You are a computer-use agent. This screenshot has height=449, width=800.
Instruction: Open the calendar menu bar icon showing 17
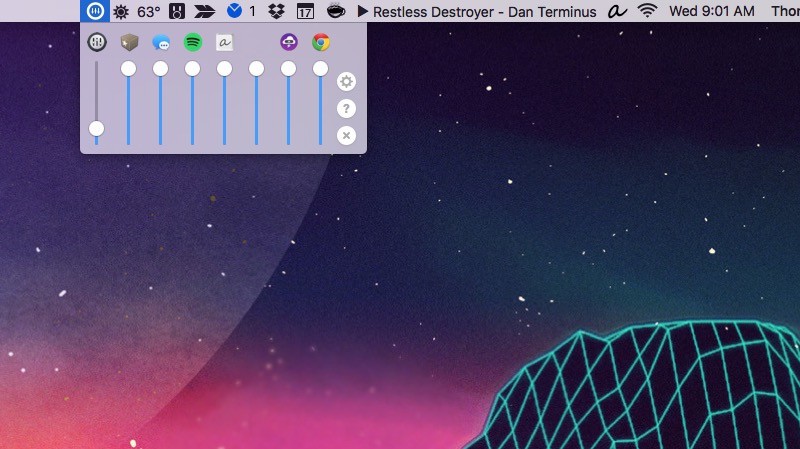(x=305, y=12)
